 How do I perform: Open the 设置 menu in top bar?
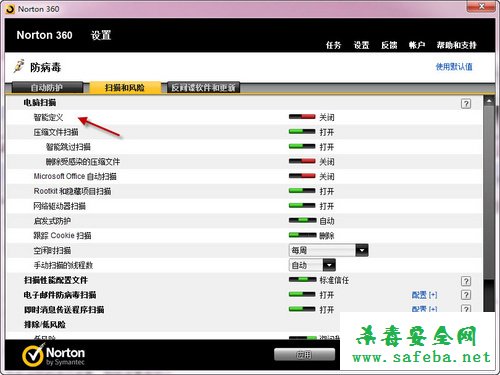click(361, 45)
